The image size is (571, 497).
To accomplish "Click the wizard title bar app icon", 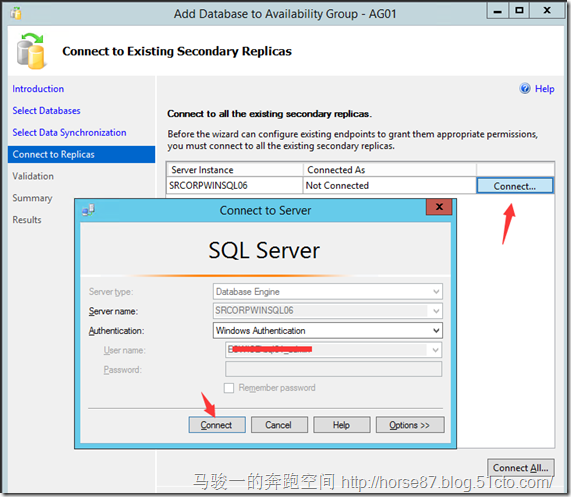I will click(x=16, y=13).
